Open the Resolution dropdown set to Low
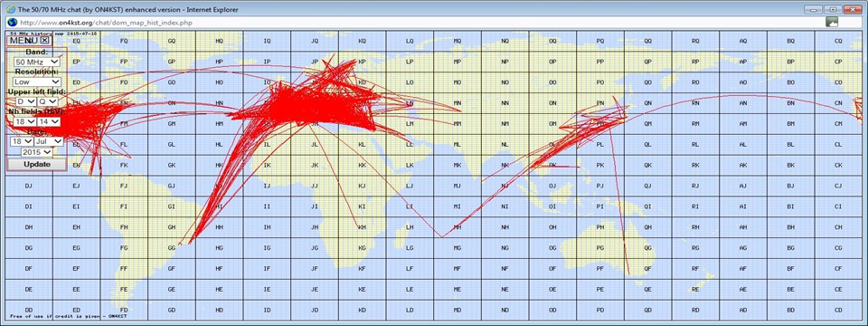Screen dimensions: 868x326 [x=37, y=81]
